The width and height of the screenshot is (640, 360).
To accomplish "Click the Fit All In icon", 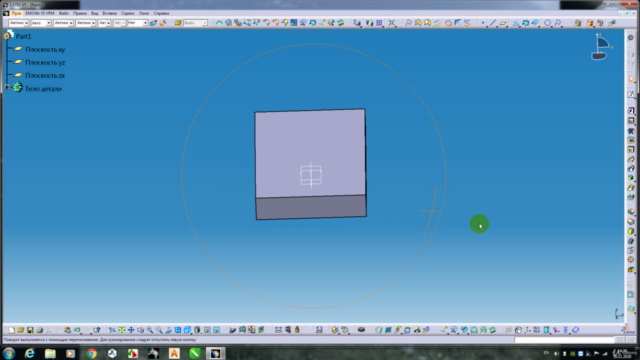I will pos(122,330).
